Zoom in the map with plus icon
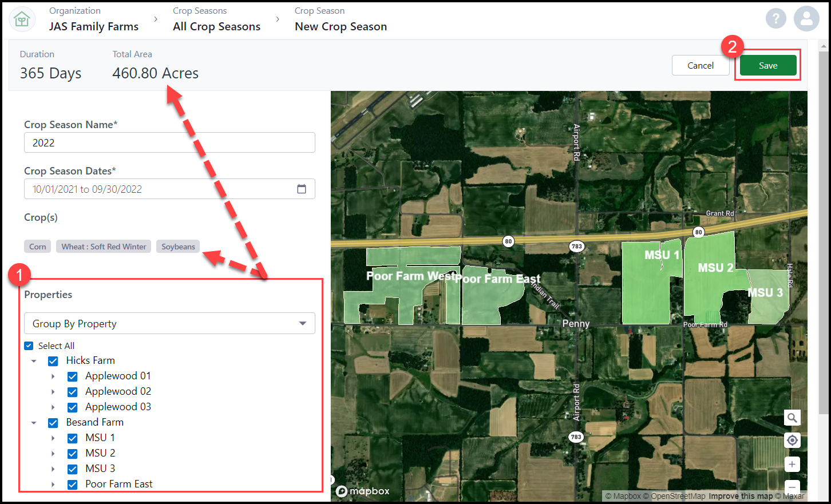This screenshot has height=504, width=831. click(x=792, y=465)
